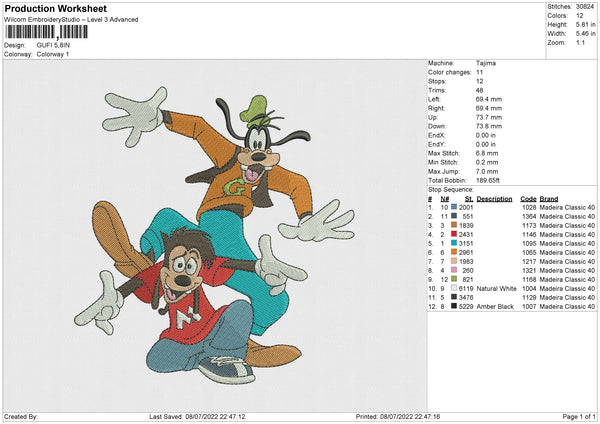600x424 pixels.
Task: Select the 'Colorway 1' value
Action: tap(53, 54)
